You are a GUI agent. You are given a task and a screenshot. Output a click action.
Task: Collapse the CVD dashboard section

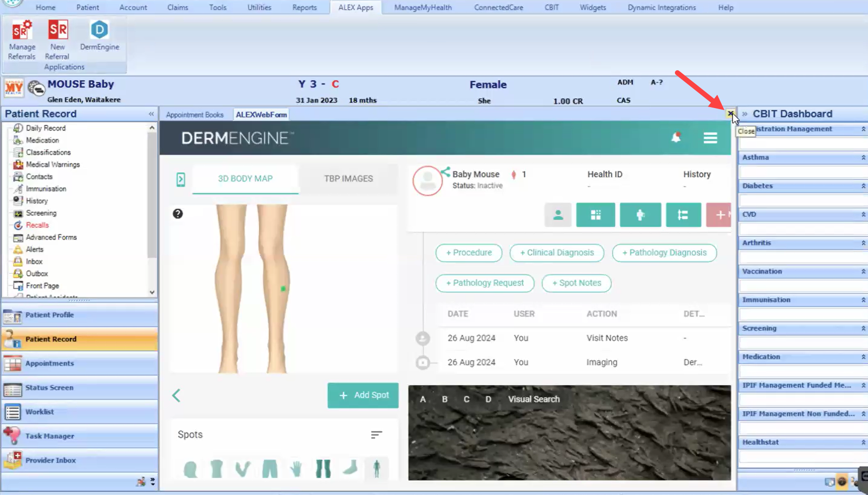tap(863, 215)
